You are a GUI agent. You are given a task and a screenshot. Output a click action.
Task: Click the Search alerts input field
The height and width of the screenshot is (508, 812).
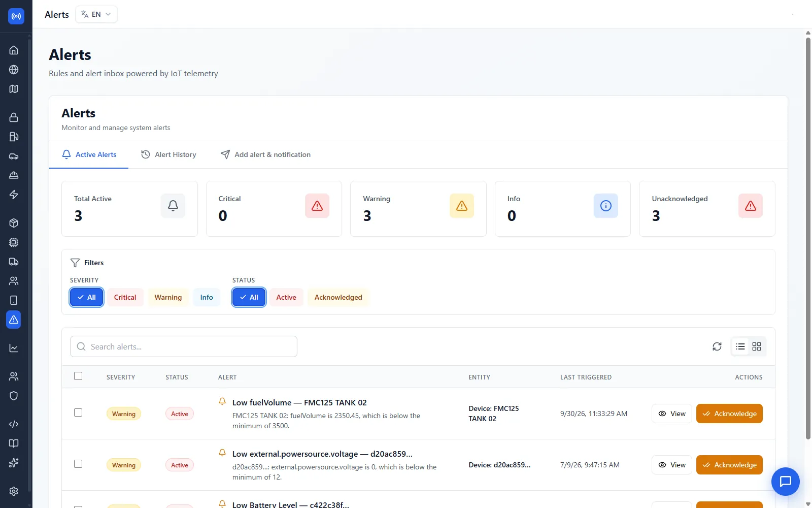tap(184, 346)
